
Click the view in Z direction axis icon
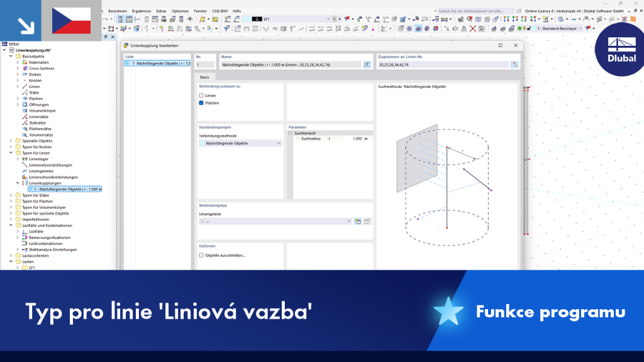click(x=524, y=19)
